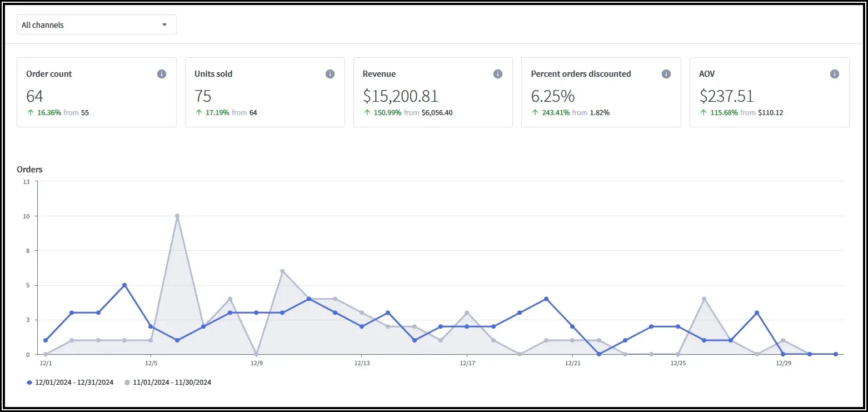Click the Order count info icon

[x=162, y=74]
